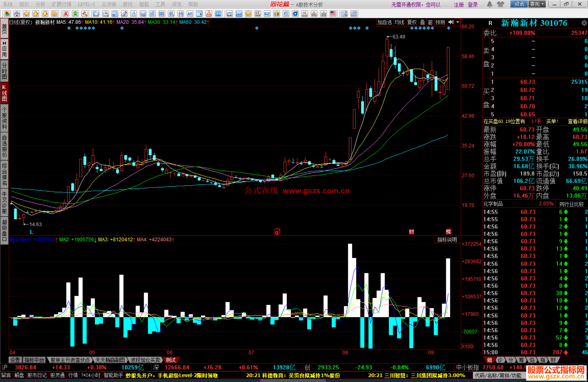The height and width of the screenshot is (382, 588).
Task: Open the US flag market icon
Action: [x=333, y=14]
